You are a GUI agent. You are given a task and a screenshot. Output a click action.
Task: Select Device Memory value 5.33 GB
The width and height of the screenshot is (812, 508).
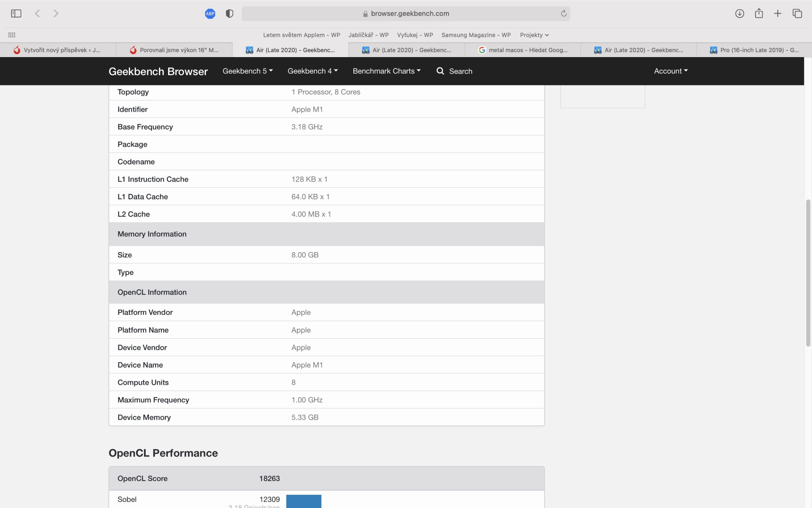305,417
